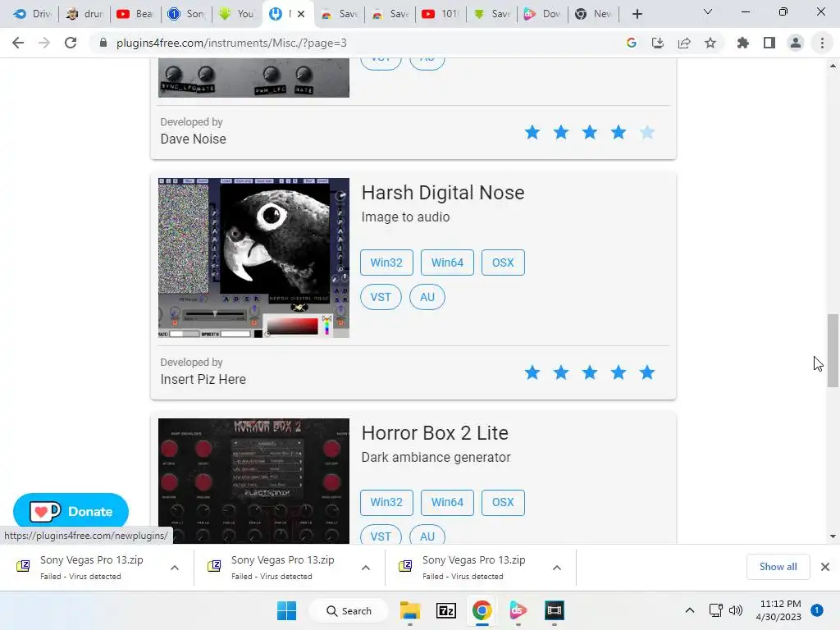Image resolution: width=840 pixels, height=630 pixels.
Task: Click OSX under Horror Box 2 Lite
Action: (503, 503)
